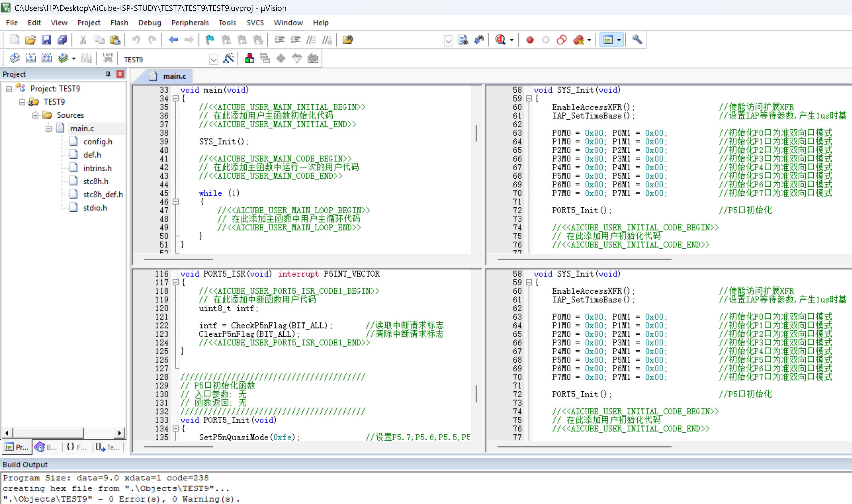The image size is (852, 504).
Task: Switch to the Functions panel tab
Action: coord(76,447)
